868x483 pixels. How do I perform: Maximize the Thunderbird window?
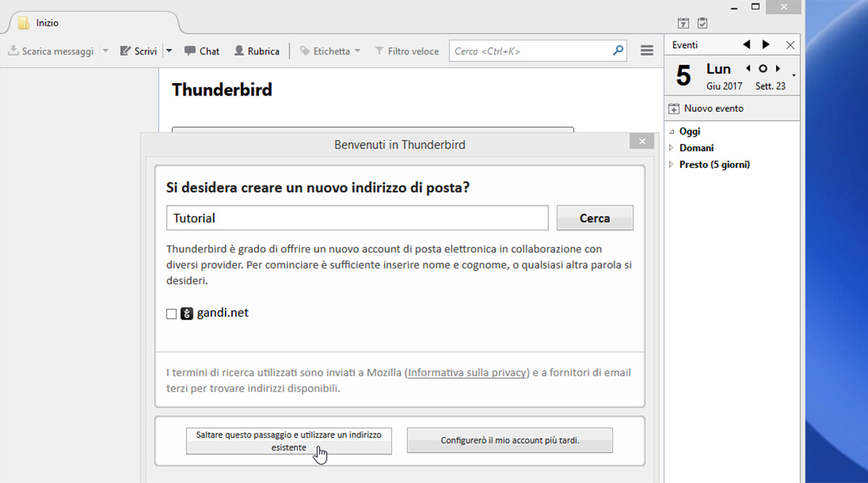(755, 7)
